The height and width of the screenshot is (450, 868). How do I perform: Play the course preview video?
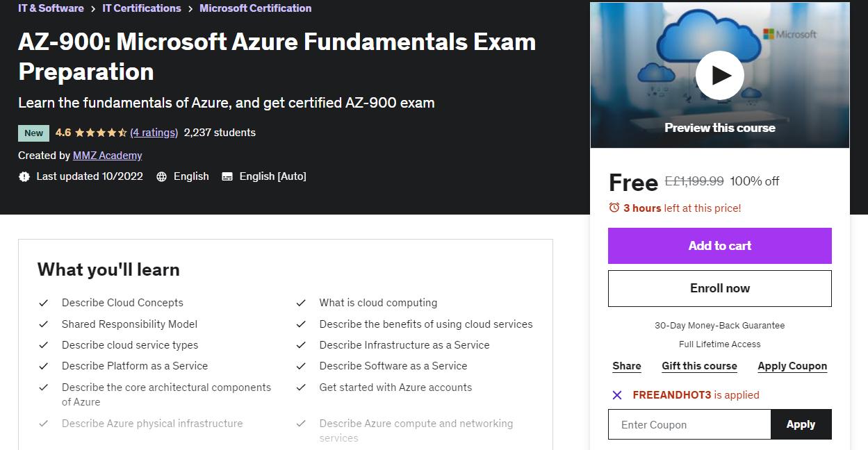719,75
